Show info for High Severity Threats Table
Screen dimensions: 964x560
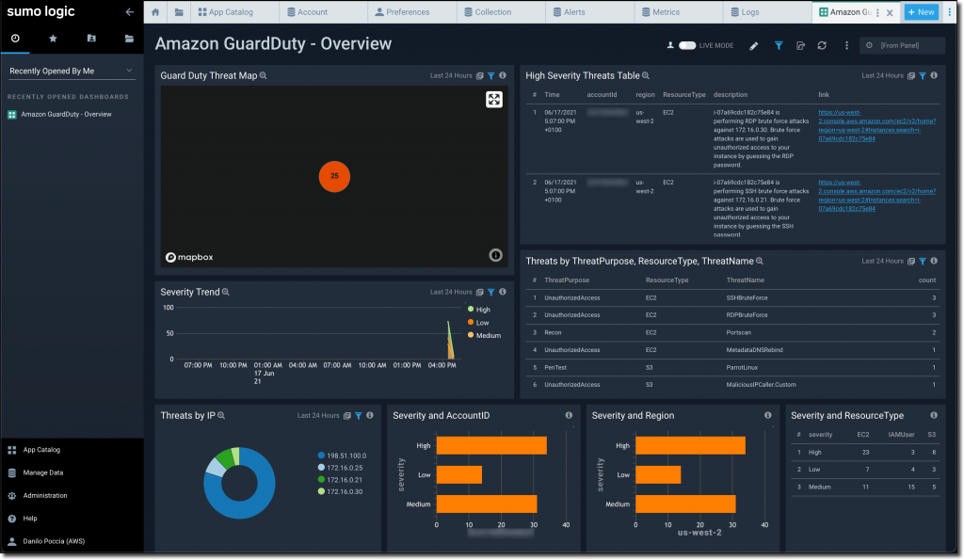pyautogui.click(x=934, y=75)
